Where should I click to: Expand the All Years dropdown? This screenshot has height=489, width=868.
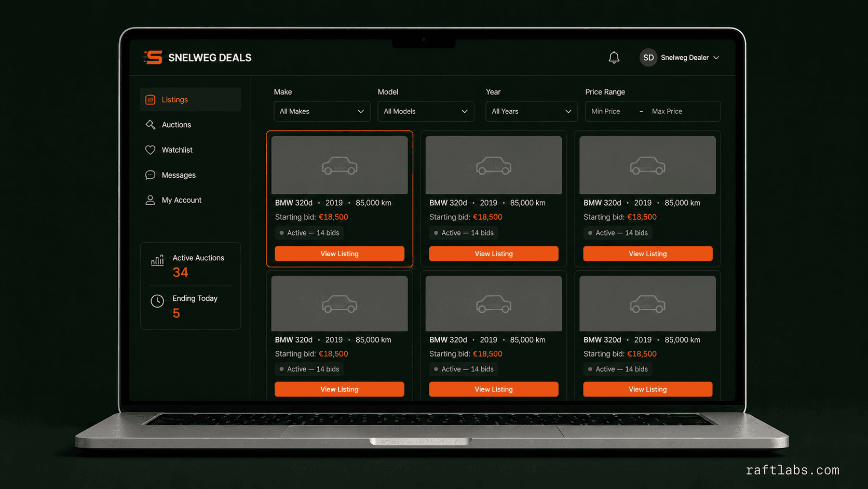pos(532,111)
